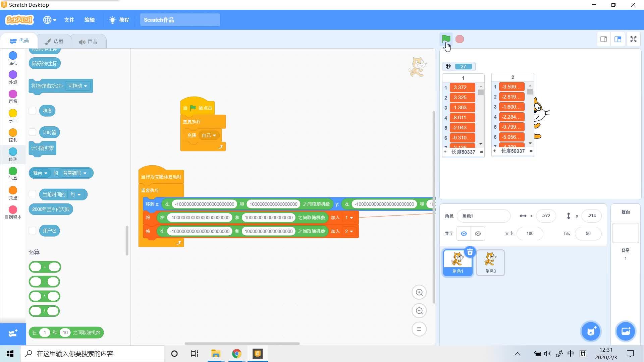Select the 变量 orange category circle
Screen dimensions: 644x362
tap(13, 190)
